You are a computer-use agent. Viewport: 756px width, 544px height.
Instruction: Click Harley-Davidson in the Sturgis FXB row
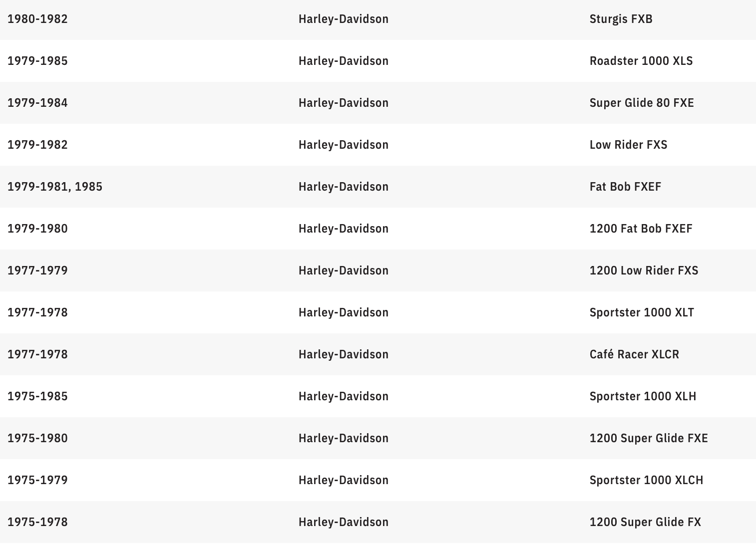point(344,19)
